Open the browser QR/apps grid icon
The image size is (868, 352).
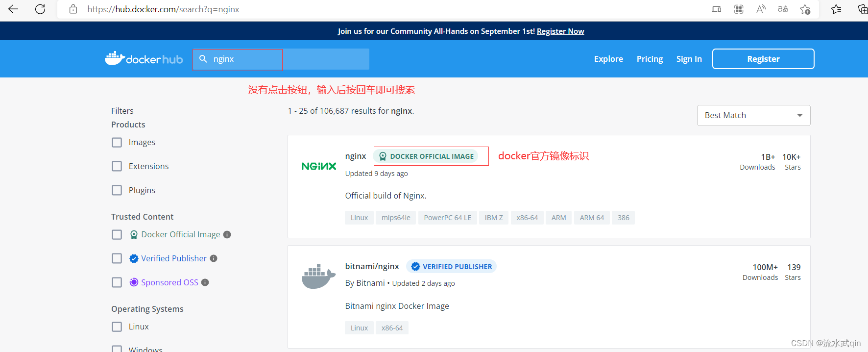739,9
